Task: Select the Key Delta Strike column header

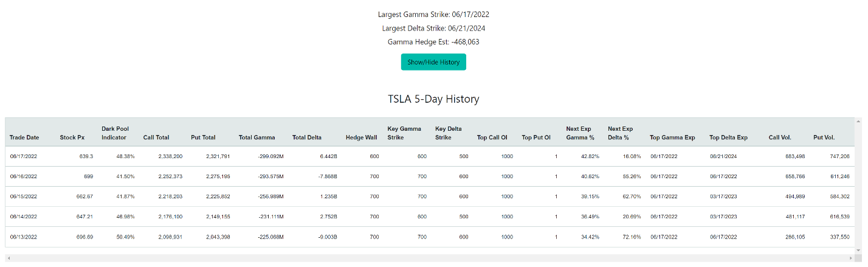Action: (x=450, y=133)
